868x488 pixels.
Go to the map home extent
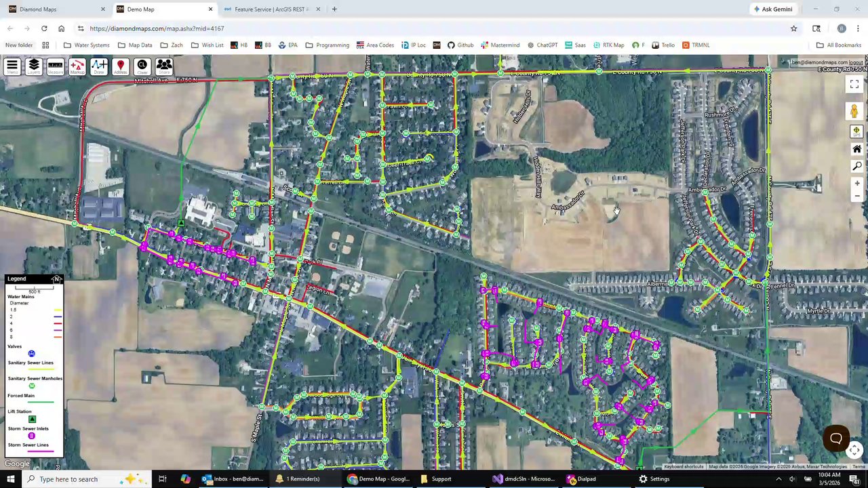(856, 149)
